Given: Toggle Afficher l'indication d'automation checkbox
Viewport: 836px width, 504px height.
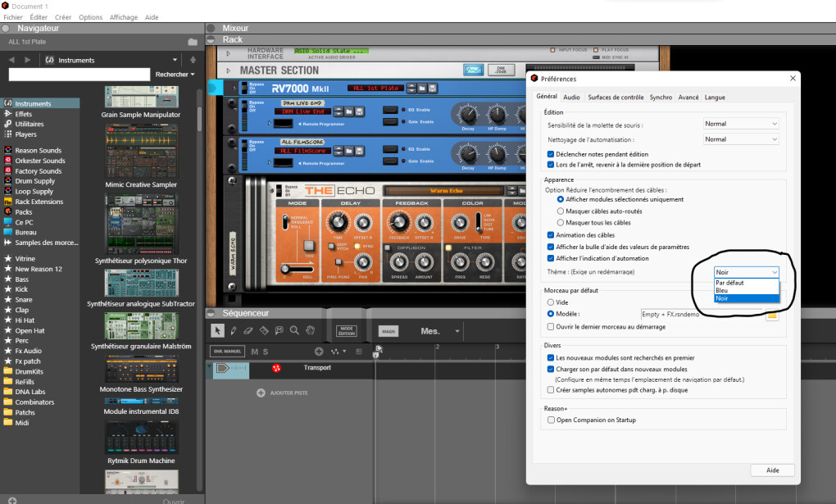Looking at the screenshot, I should (551, 259).
